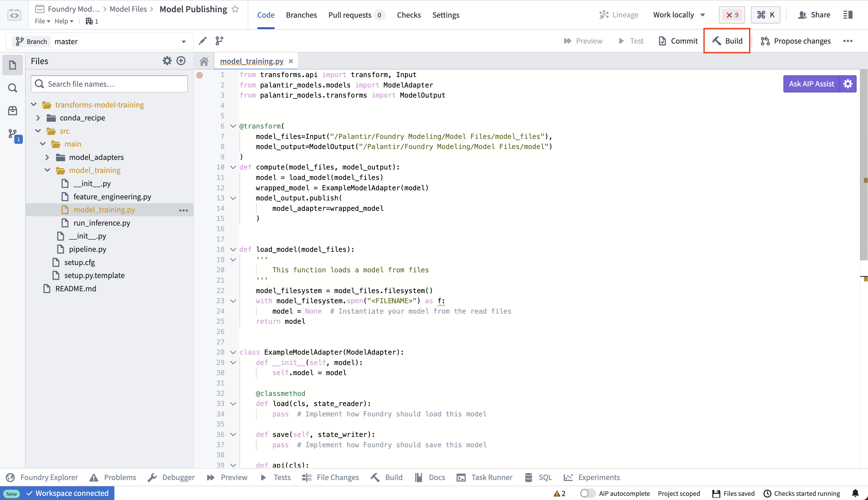The image size is (868, 500).
Task: Open the Work locally dropdown
Action: 679,15
